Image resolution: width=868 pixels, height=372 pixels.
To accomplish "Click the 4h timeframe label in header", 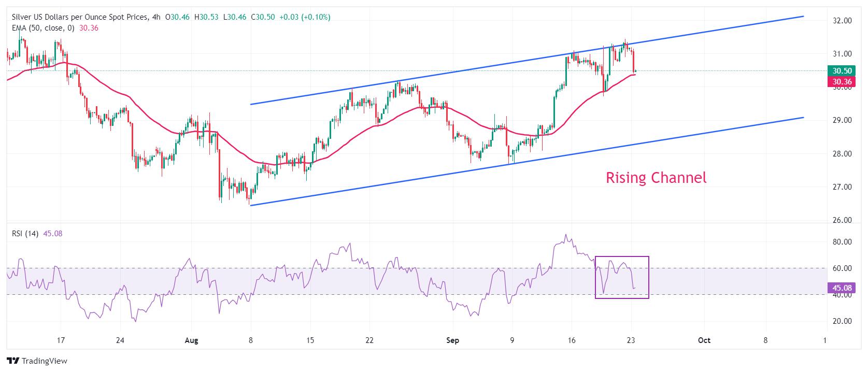I will (156, 17).
